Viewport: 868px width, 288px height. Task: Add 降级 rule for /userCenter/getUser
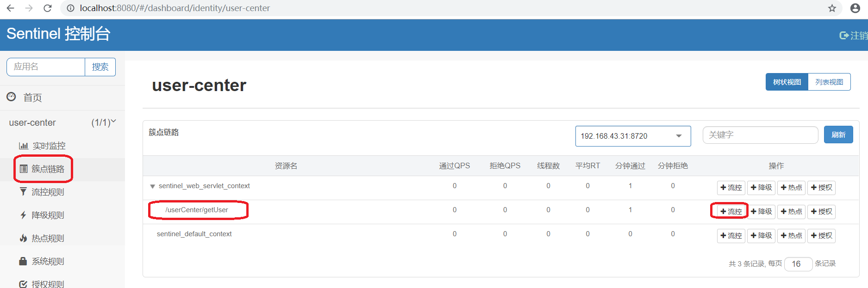762,212
